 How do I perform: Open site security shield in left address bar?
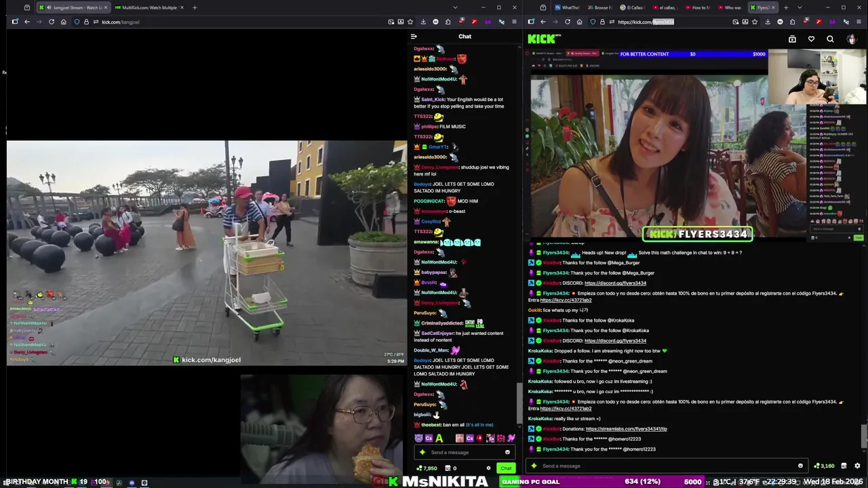77,22
